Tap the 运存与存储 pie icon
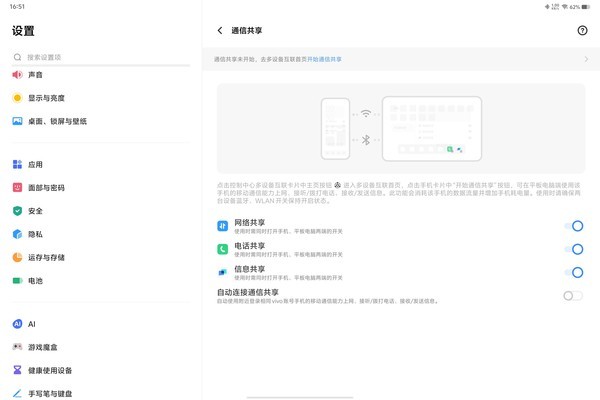The width and height of the screenshot is (600, 400). pos(17,257)
